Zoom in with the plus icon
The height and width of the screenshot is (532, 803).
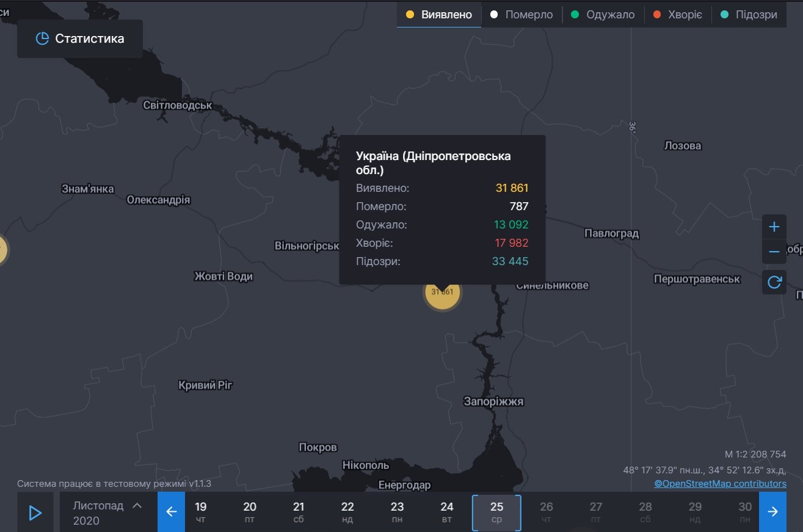(774, 227)
